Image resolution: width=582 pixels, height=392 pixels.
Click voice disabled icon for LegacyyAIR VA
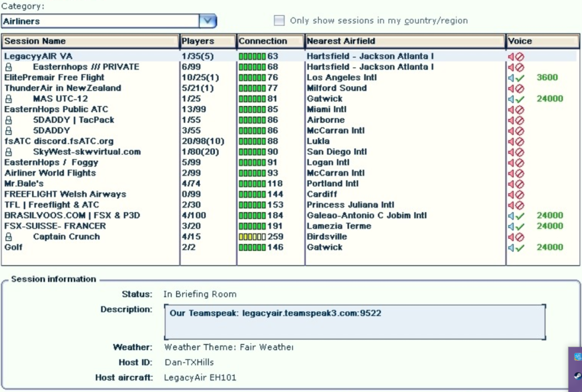[516, 56]
